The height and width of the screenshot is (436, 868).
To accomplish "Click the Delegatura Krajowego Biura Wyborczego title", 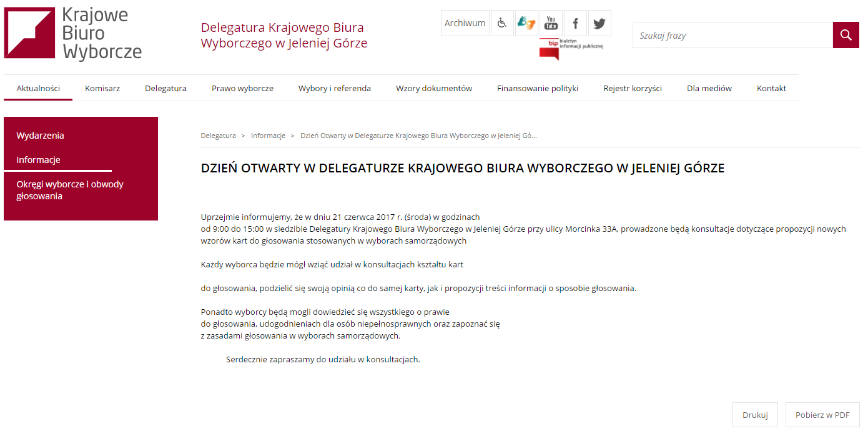I will click(x=284, y=36).
